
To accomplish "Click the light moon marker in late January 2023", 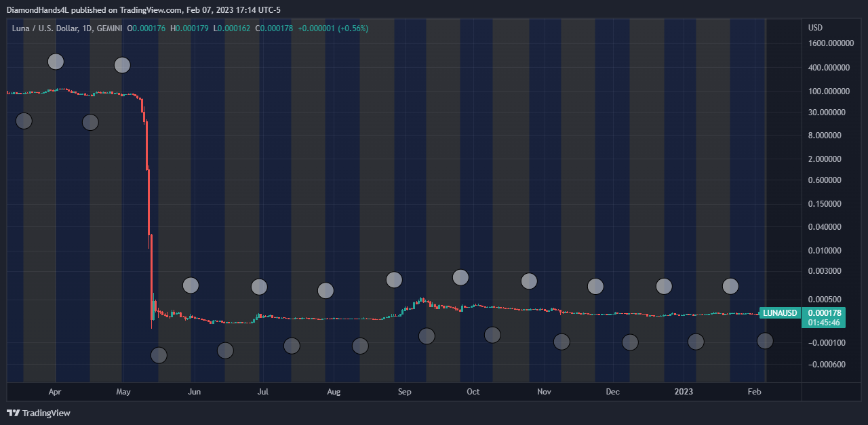I will [x=730, y=286].
